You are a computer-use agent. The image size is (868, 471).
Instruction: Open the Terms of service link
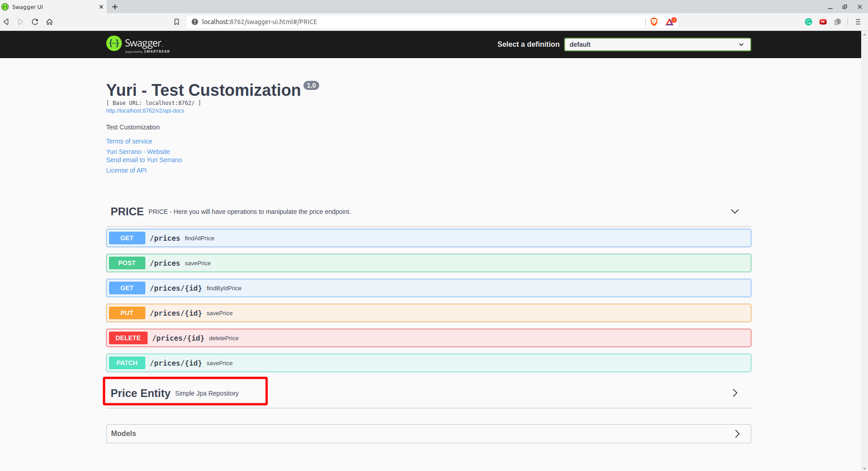[x=129, y=141]
